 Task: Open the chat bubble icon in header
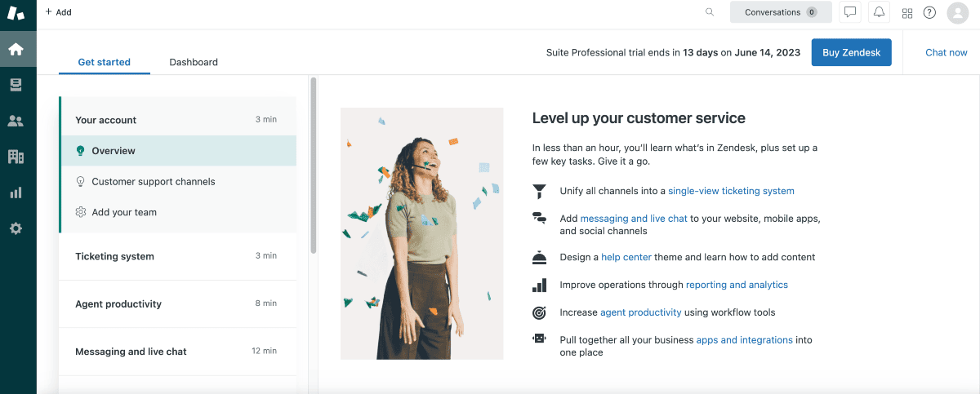(850, 12)
